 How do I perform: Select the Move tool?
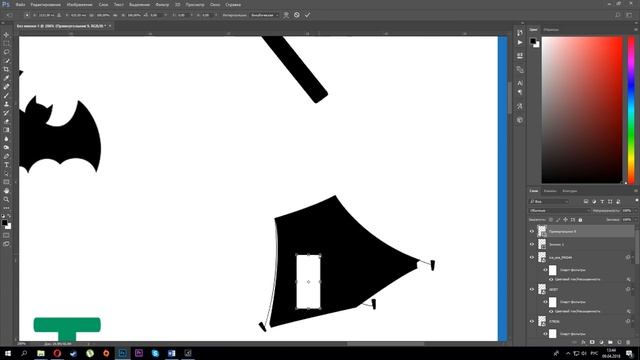(x=6, y=35)
